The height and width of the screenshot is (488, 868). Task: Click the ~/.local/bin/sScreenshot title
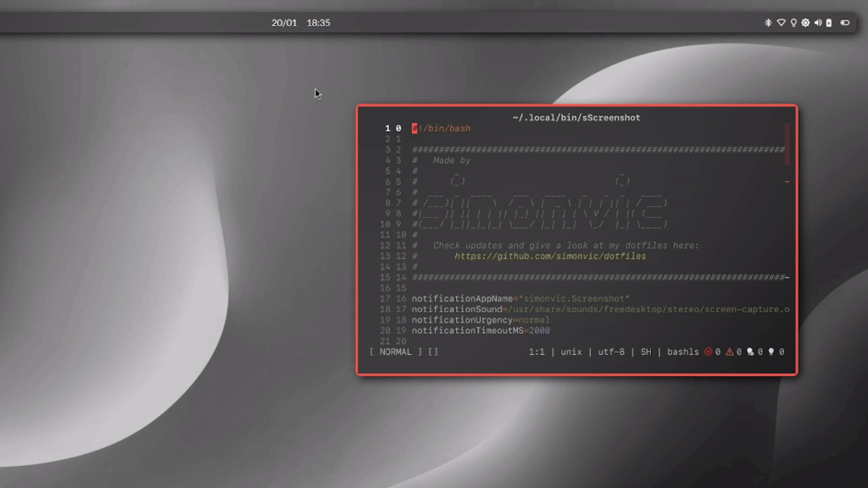click(576, 118)
